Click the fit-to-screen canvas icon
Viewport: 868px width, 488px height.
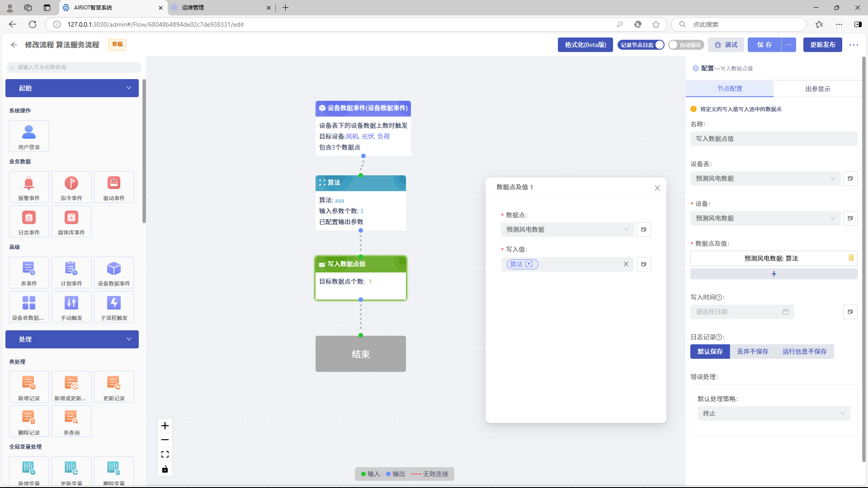(165, 455)
